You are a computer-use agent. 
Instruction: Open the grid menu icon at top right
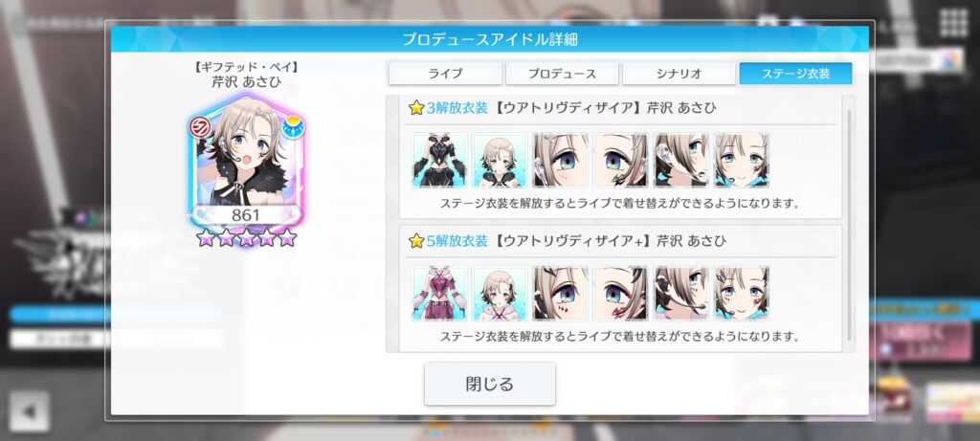click(953, 23)
